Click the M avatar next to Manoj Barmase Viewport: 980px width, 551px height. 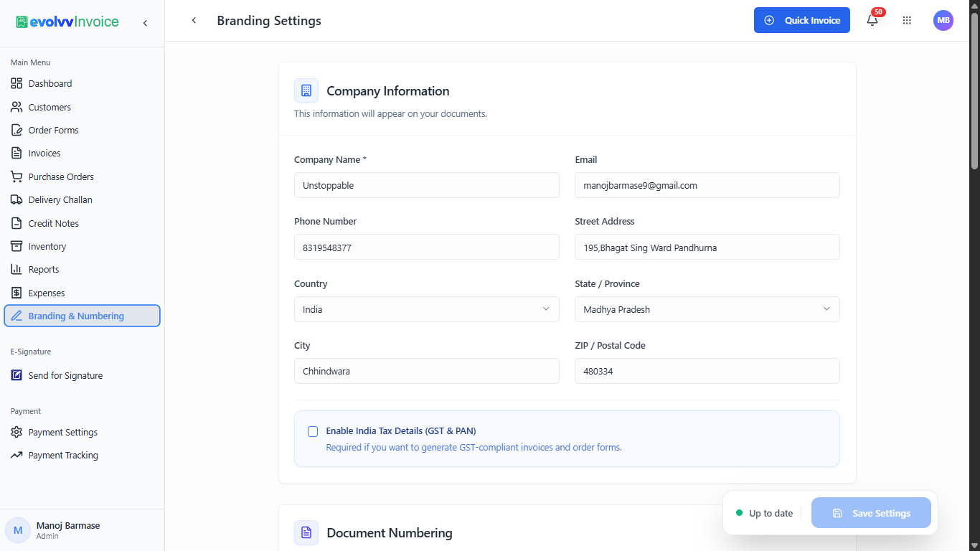coord(18,530)
